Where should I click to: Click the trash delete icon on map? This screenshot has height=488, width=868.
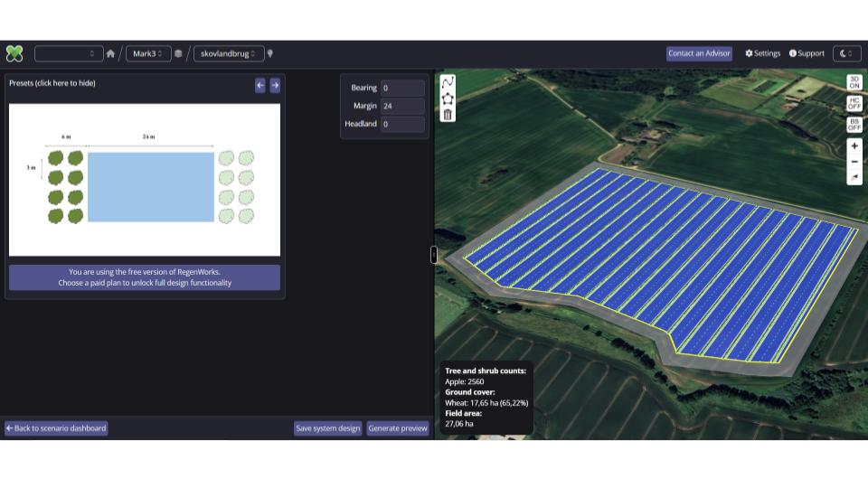(x=448, y=114)
